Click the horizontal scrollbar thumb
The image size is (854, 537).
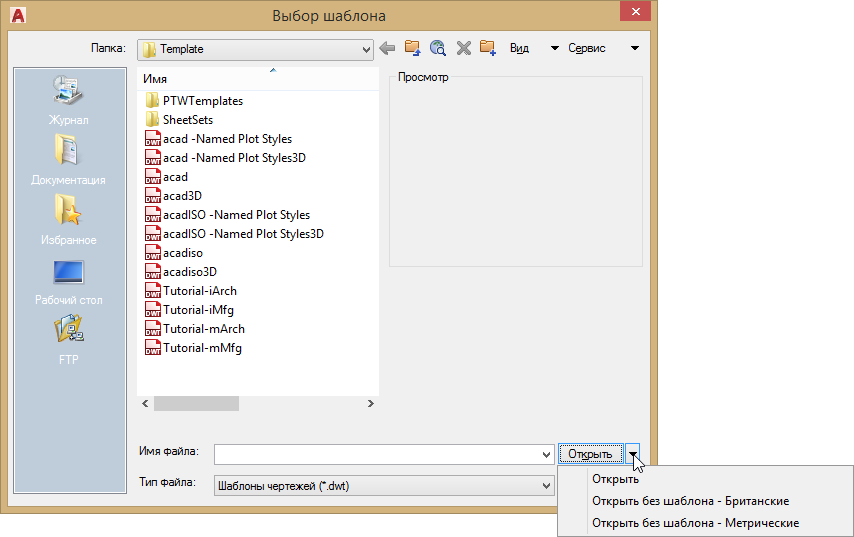(197, 404)
